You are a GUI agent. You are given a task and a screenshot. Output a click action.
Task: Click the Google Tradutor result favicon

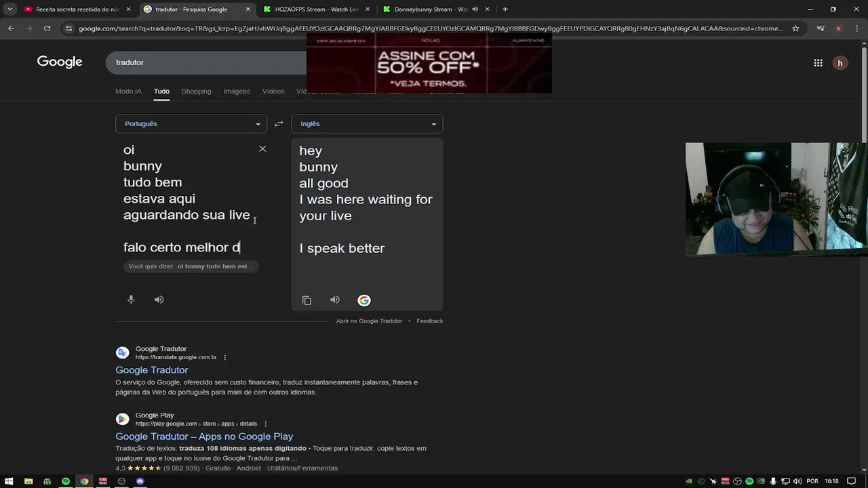pyautogui.click(x=123, y=352)
